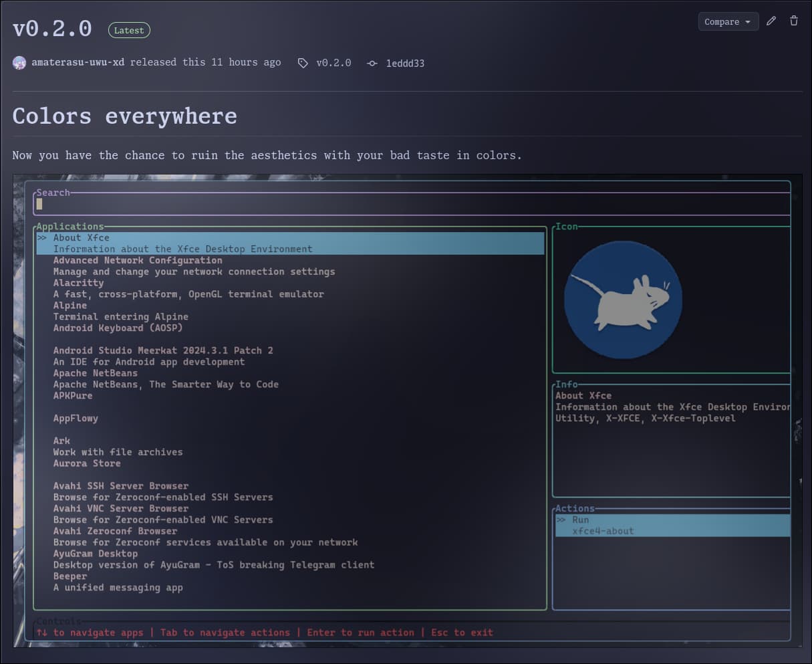
Task: Click the Colors everywhere heading
Action: point(125,116)
